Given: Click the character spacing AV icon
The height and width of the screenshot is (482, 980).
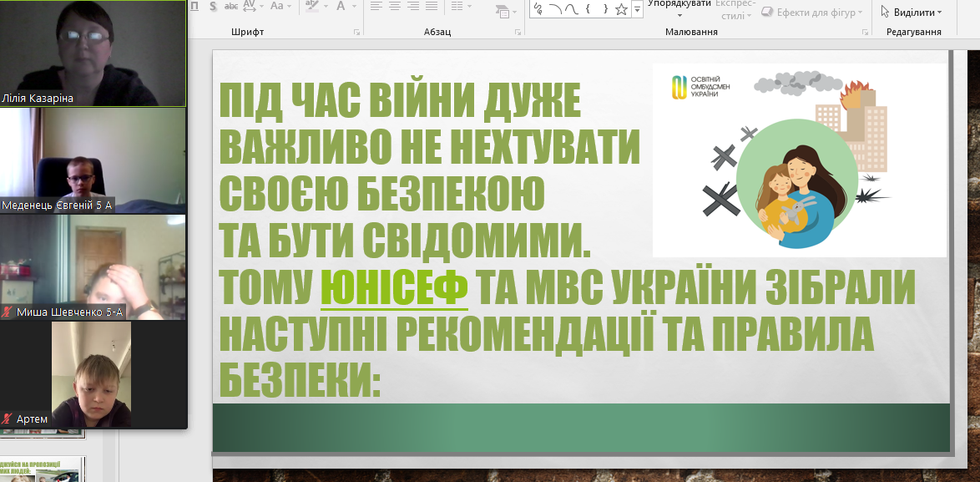Looking at the screenshot, I should tap(249, 6).
